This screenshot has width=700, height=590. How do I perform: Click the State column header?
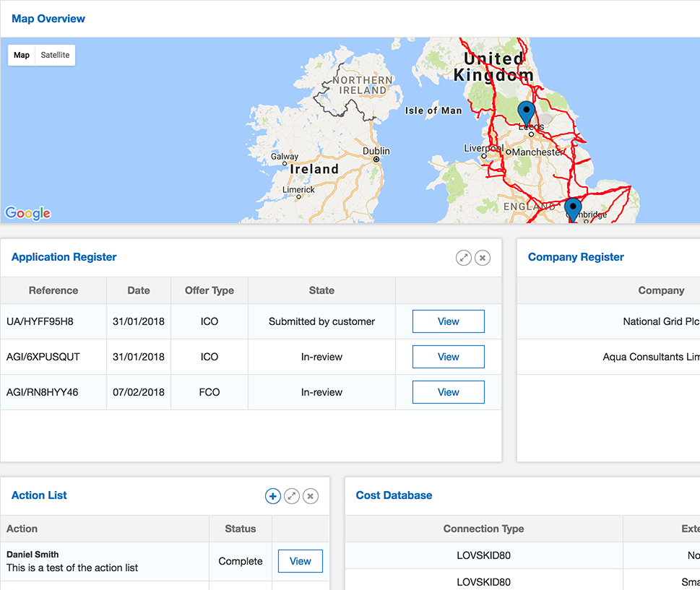pos(321,291)
